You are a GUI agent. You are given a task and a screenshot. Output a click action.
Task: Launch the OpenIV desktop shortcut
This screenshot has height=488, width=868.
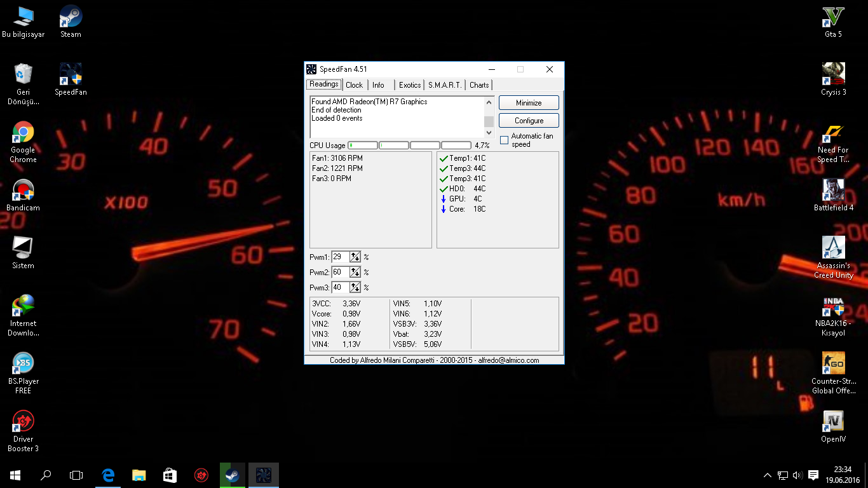pos(833,422)
